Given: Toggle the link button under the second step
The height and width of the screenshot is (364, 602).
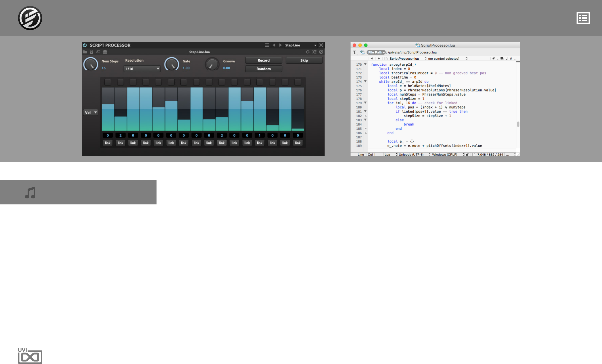Looking at the screenshot, I should click(120, 143).
